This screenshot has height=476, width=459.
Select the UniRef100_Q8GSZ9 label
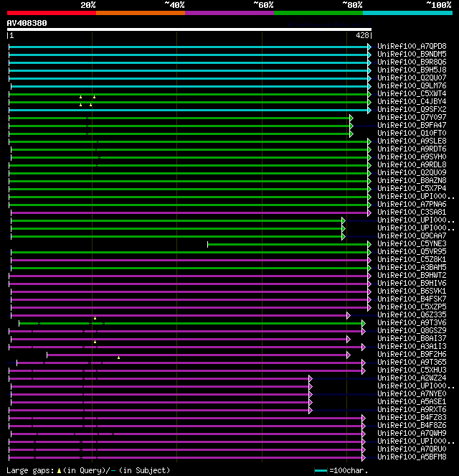pyautogui.click(x=412, y=330)
